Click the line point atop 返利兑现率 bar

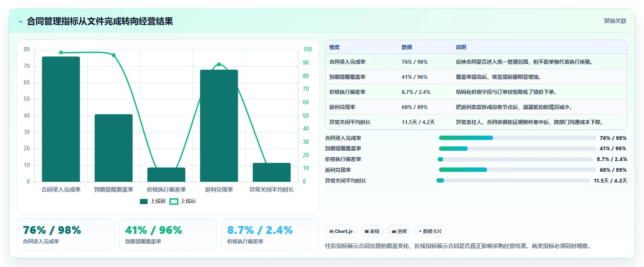[219, 65]
